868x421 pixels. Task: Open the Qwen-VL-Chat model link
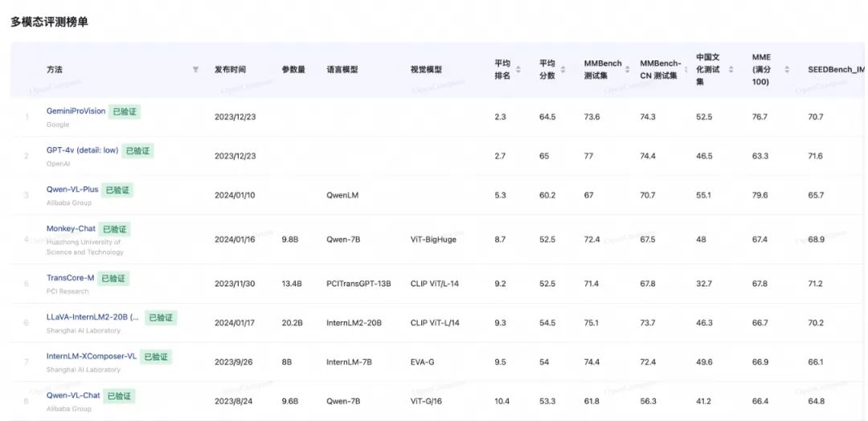73,395
